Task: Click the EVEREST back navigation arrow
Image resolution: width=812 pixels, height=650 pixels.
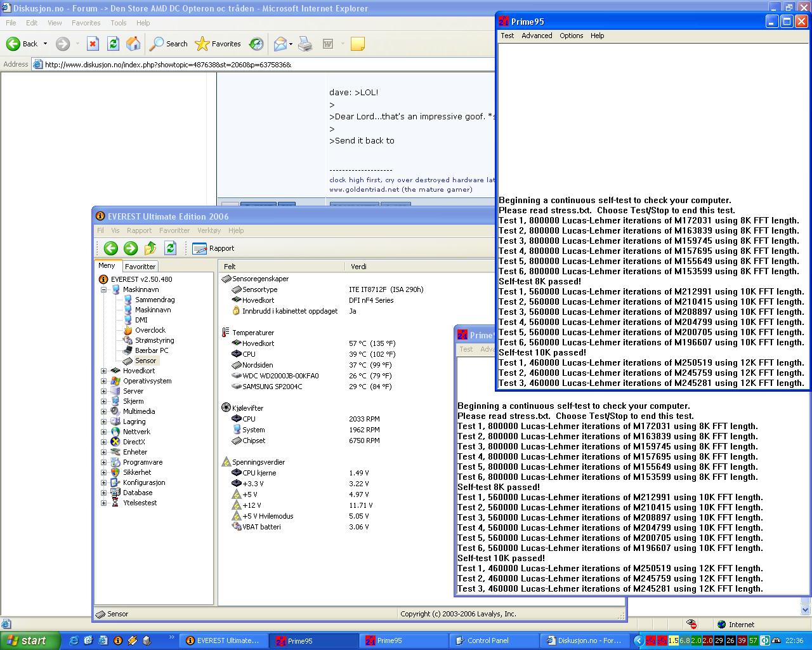Action: [111, 248]
